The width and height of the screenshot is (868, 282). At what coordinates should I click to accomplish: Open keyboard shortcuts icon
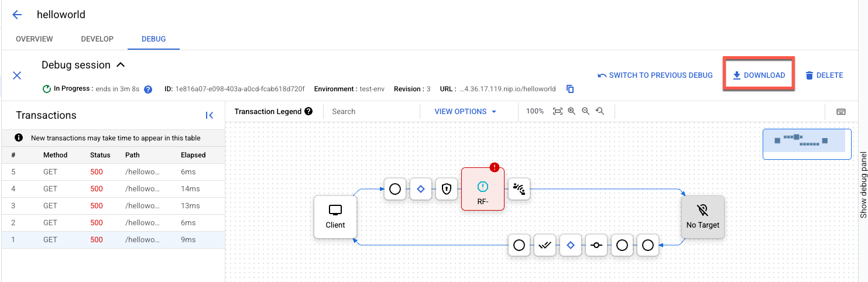pos(841,111)
